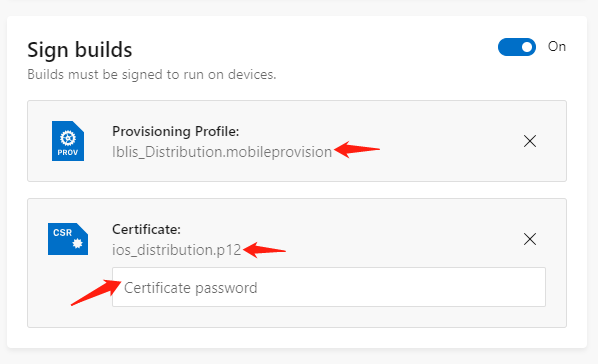598x364 pixels.
Task: Click the "Builds must be signed" description text
Action: point(152,74)
